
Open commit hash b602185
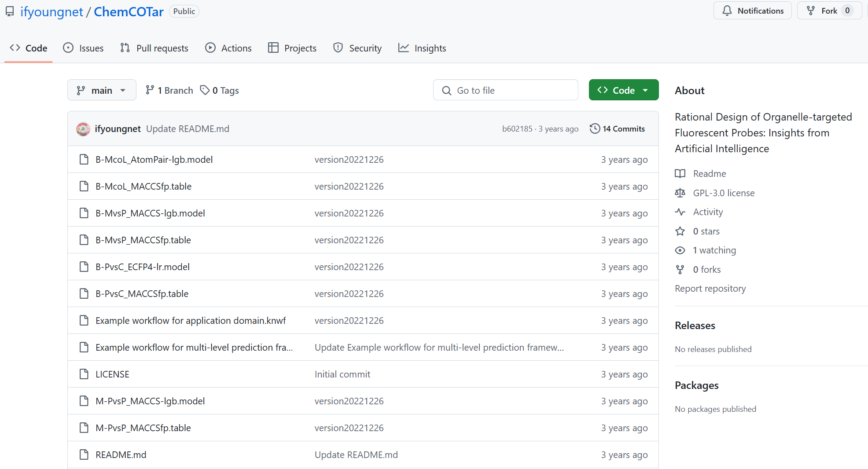(517, 129)
